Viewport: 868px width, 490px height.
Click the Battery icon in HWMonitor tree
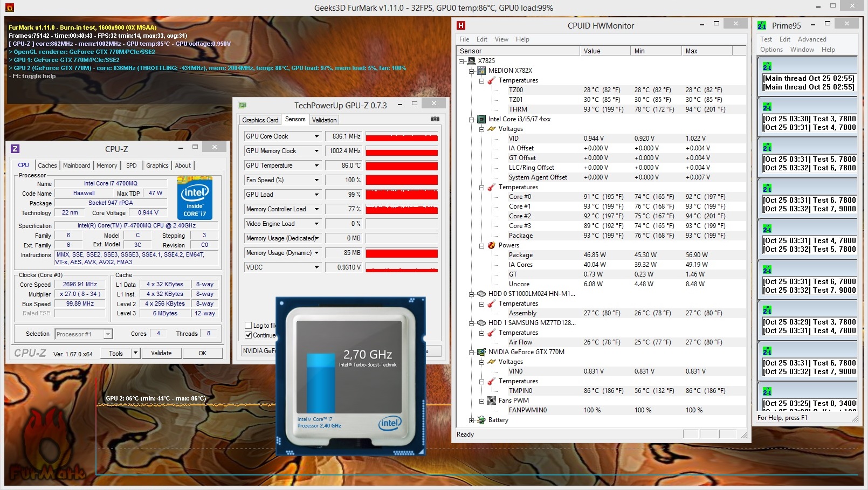(x=481, y=420)
